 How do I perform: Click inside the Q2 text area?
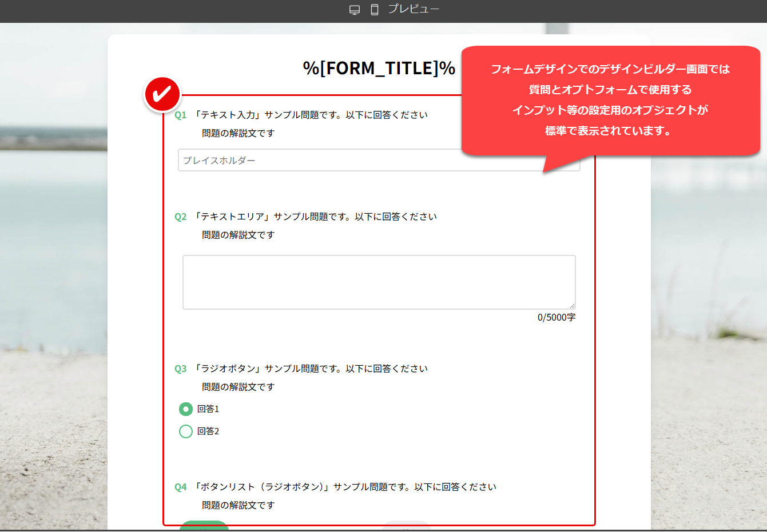[379, 282]
